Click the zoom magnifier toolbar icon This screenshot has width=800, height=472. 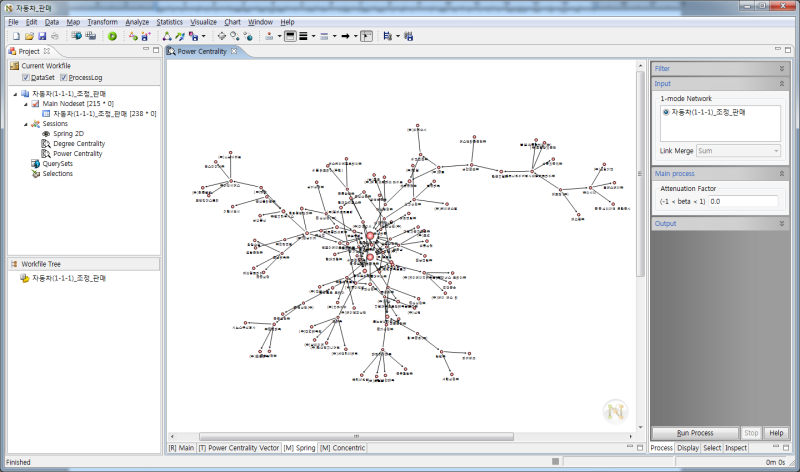[x=235, y=36]
